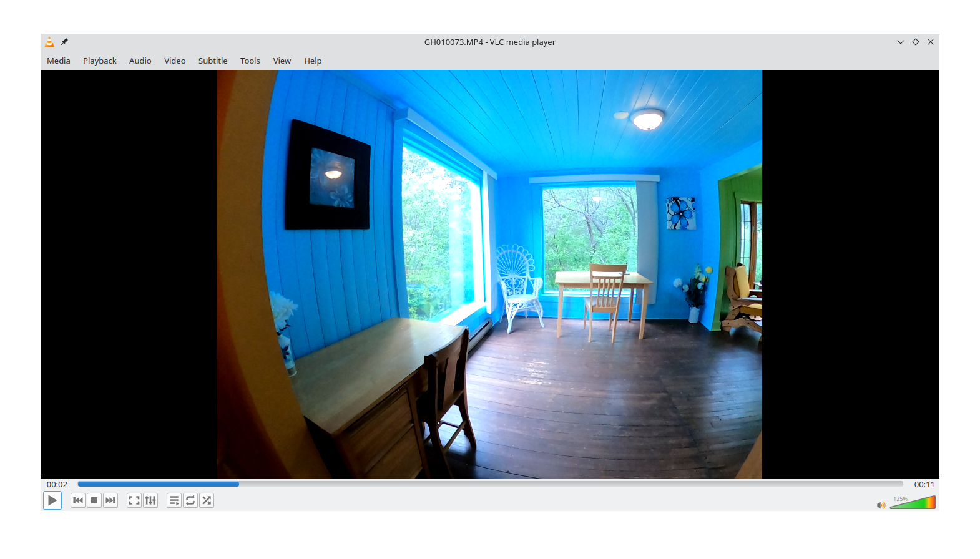Click total duration 00:11 label

click(x=924, y=484)
